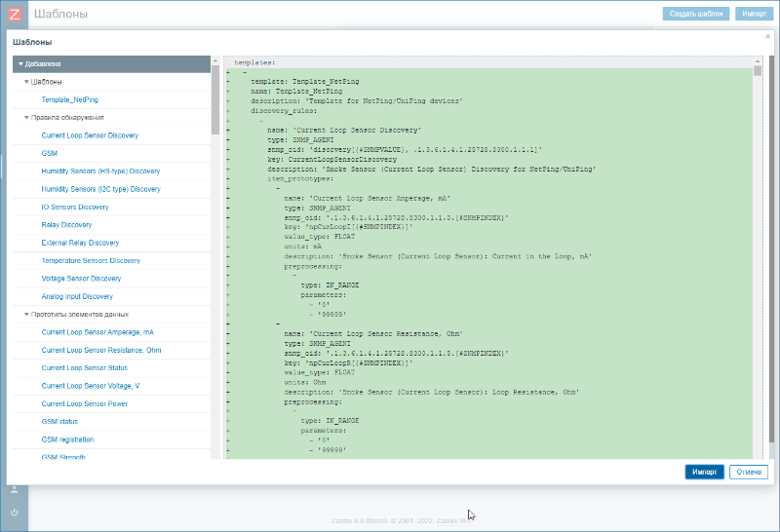Viewport: 780px width, 532px height.
Task: Click the dark blue Импорт dialog button
Action: click(x=704, y=472)
